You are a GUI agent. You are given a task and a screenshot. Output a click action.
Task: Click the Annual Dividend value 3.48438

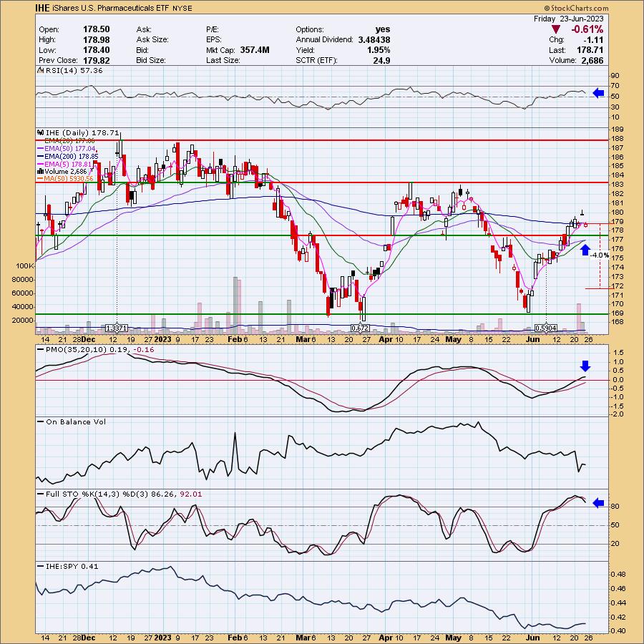374,40
